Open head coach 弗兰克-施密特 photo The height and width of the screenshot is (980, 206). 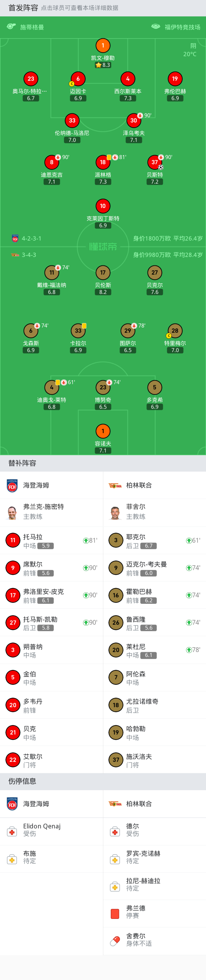click(12, 512)
